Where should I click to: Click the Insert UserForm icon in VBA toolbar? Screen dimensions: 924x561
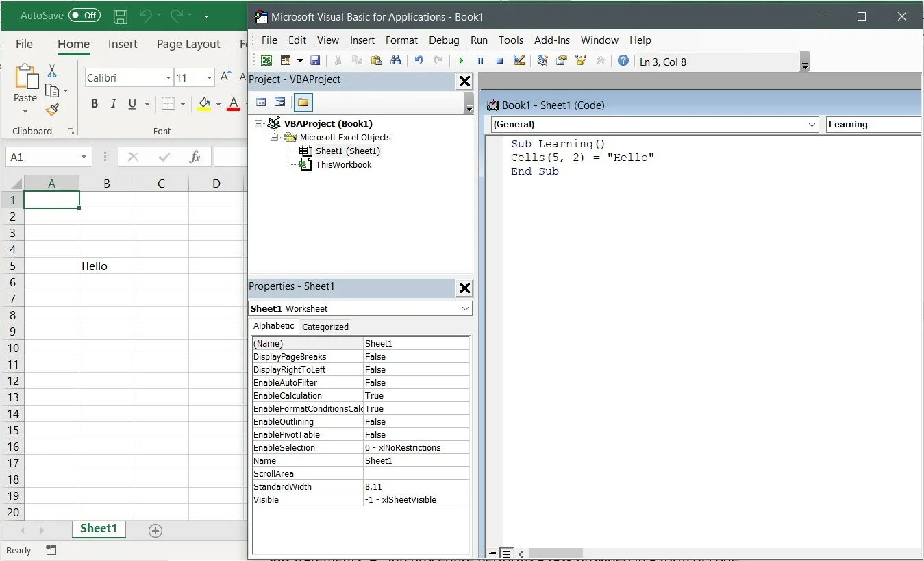(x=285, y=61)
